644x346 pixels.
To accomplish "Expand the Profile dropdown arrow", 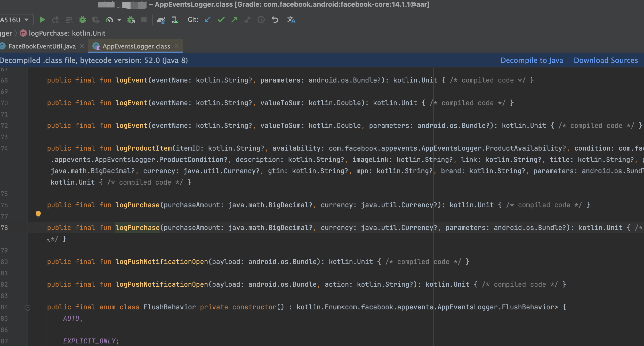I will 119,20.
